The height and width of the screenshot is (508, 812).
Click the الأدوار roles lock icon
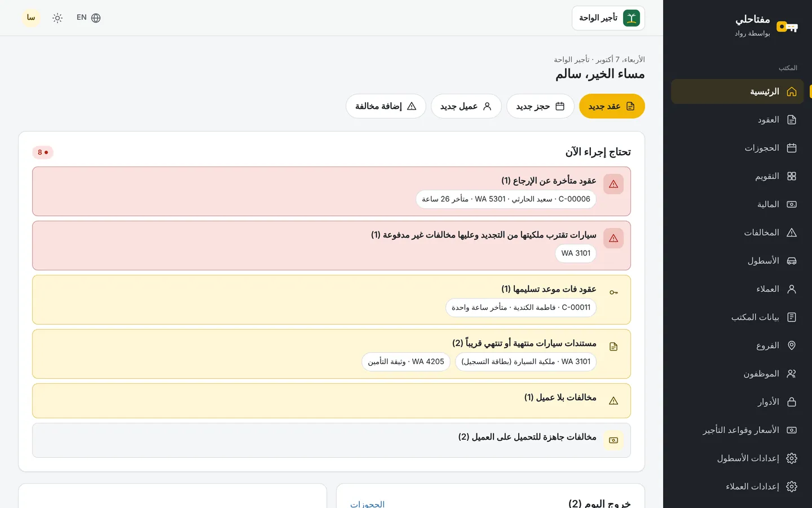click(x=792, y=402)
